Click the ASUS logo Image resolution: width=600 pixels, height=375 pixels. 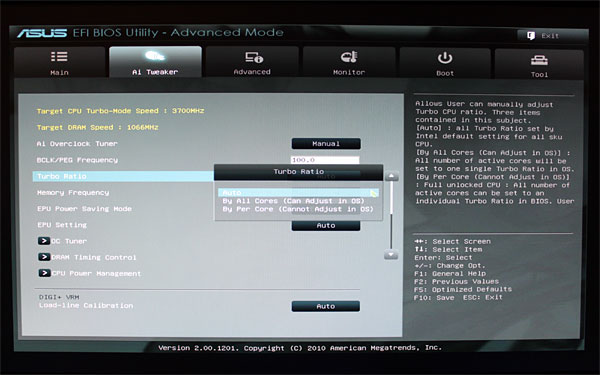pos(42,33)
